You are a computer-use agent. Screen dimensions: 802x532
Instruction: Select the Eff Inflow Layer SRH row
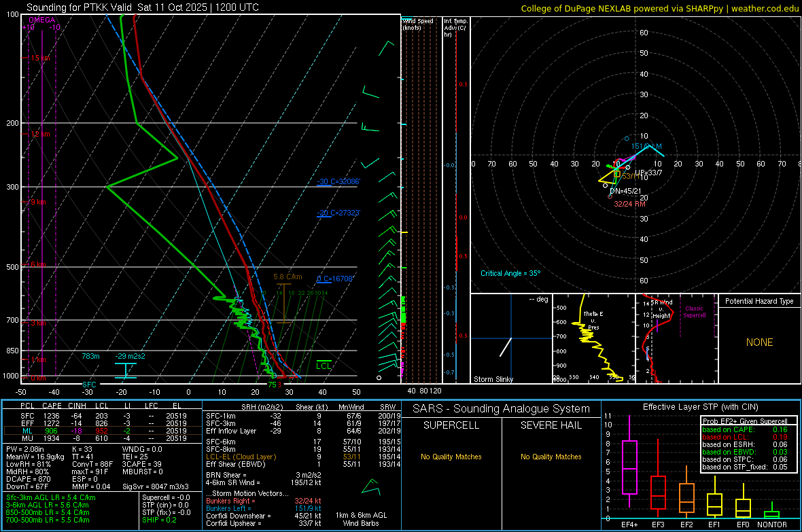(304, 431)
